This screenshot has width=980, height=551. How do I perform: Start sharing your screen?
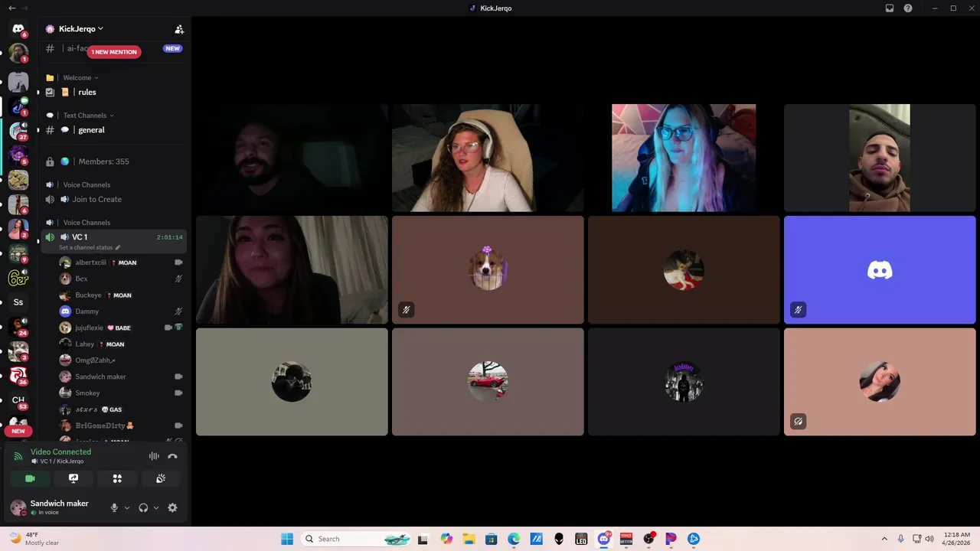coord(73,478)
